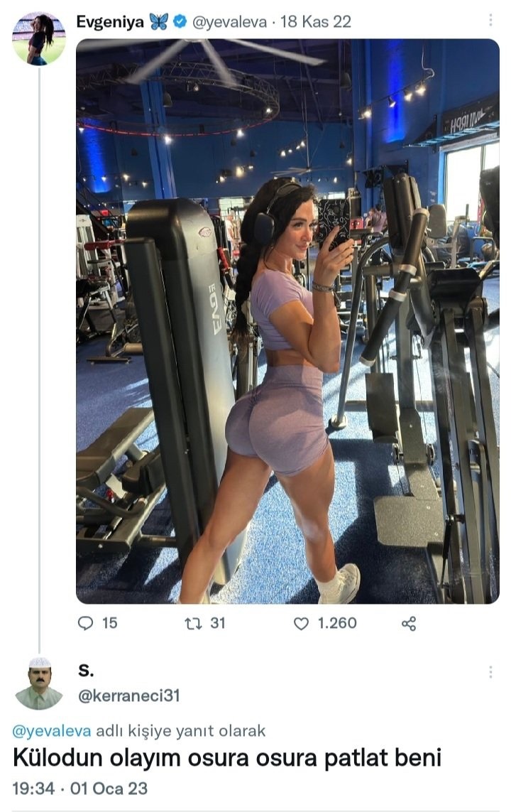This screenshot has width=511, height=812.
Task: Open the reply icon under Evgeniya's tweet
Action: coord(85,623)
